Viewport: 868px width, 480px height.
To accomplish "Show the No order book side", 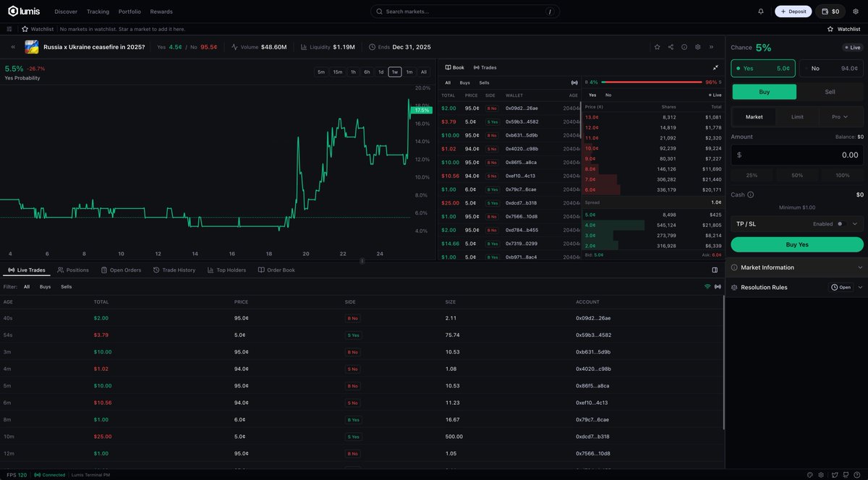I will pyautogui.click(x=608, y=95).
